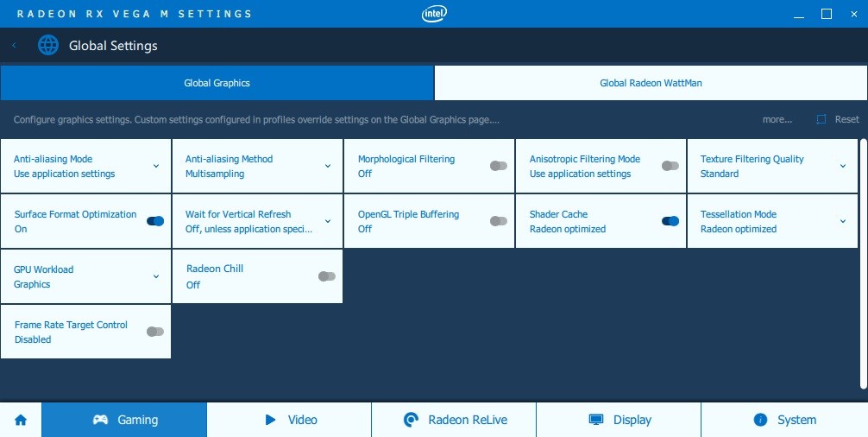Click the globe icon next to Global Settings
This screenshot has width=868, height=437.
(x=48, y=46)
